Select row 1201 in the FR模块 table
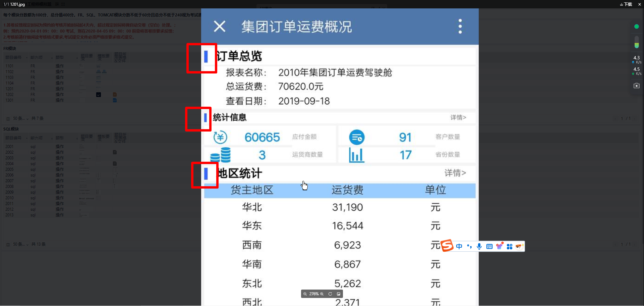The width and height of the screenshot is (644, 306). click(x=9, y=89)
